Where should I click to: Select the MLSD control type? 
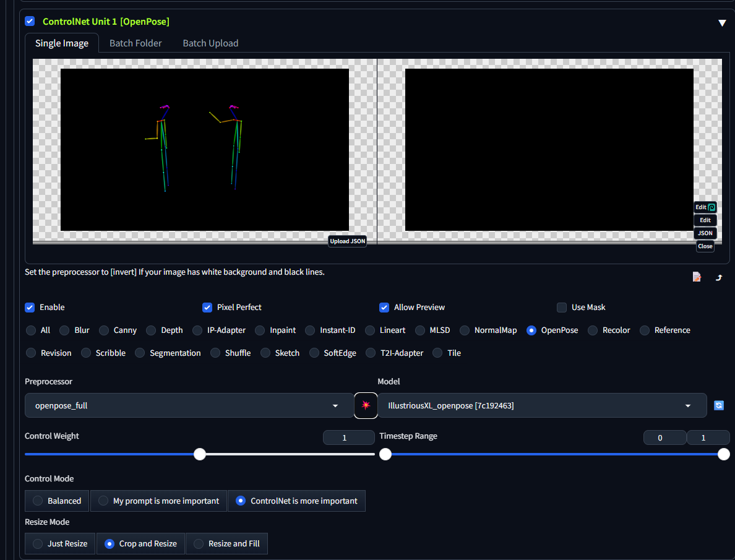(432, 330)
